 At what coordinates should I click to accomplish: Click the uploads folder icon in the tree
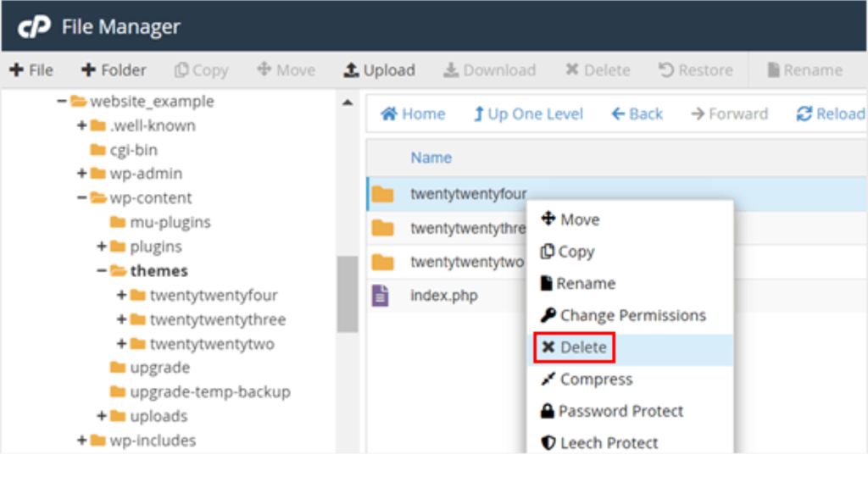118,416
